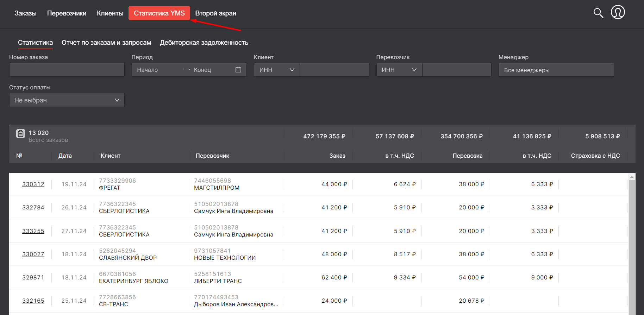Click total 57 137 608 ₽
The width and height of the screenshot is (644, 315).
pyautogui.click(x=395, y=136)
